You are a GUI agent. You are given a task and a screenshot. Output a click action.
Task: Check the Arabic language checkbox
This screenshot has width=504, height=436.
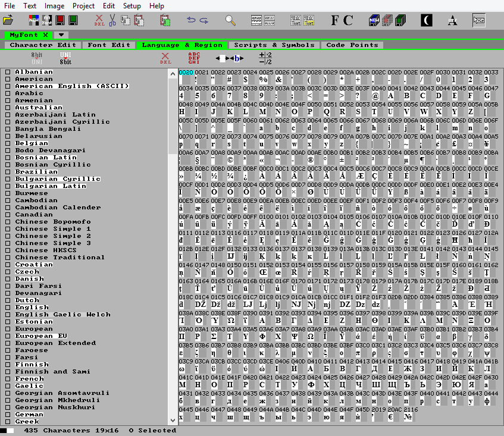tap(8, 93)
